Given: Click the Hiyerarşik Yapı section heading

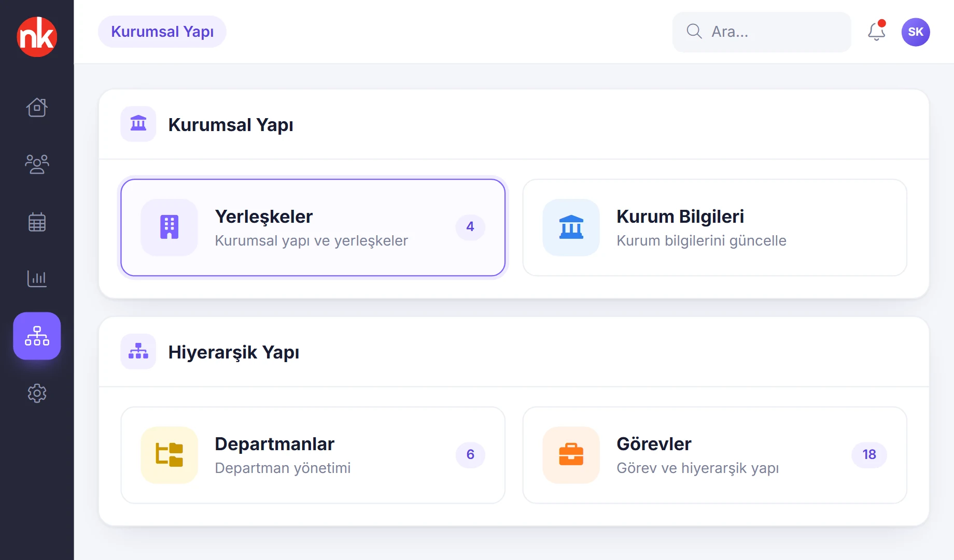Looking at the screenshot, I should [x=234, y=352].
